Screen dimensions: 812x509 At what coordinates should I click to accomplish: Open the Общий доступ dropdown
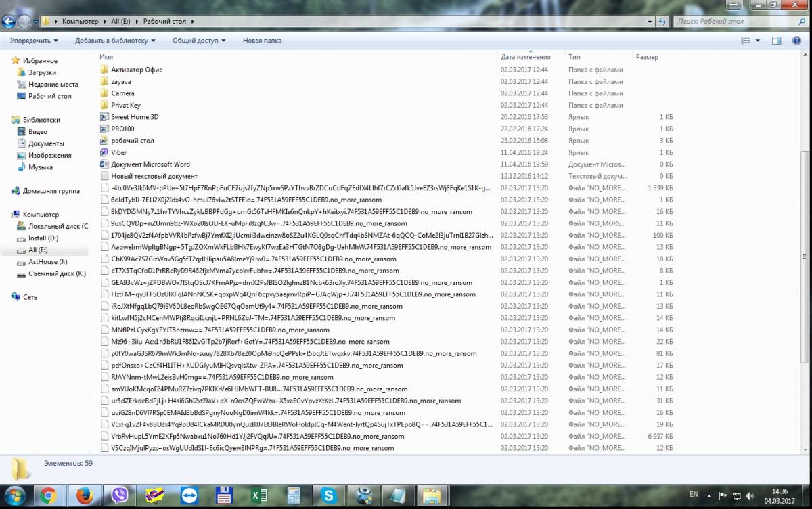tap(199, 41)
